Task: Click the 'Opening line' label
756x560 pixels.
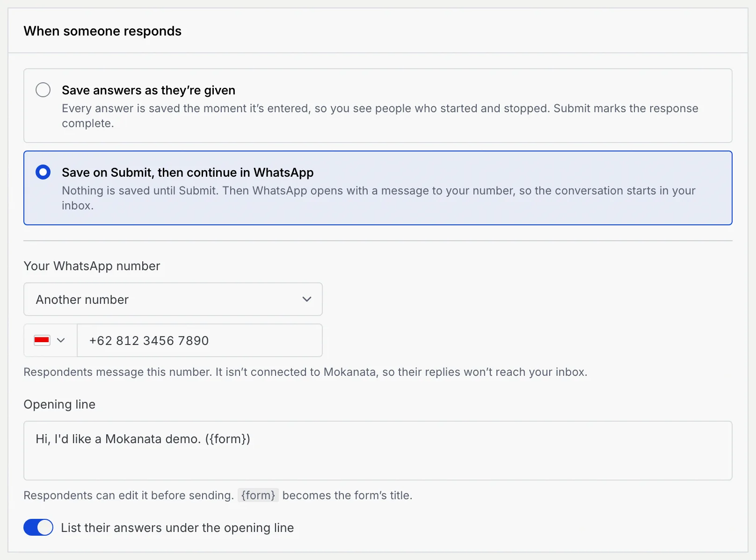Action: [x=59, y=404]
